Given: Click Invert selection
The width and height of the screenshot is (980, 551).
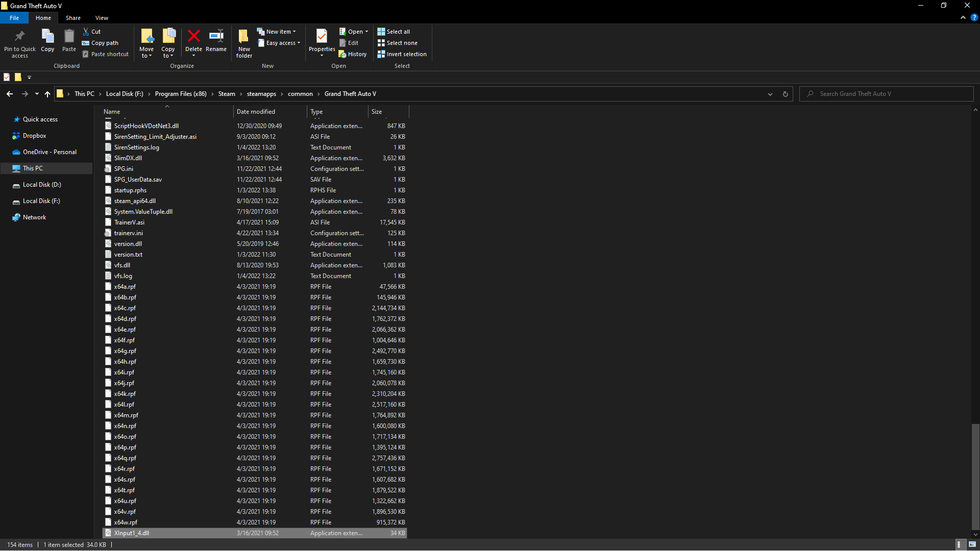Looking at the screenshot, I should (402, 54).
